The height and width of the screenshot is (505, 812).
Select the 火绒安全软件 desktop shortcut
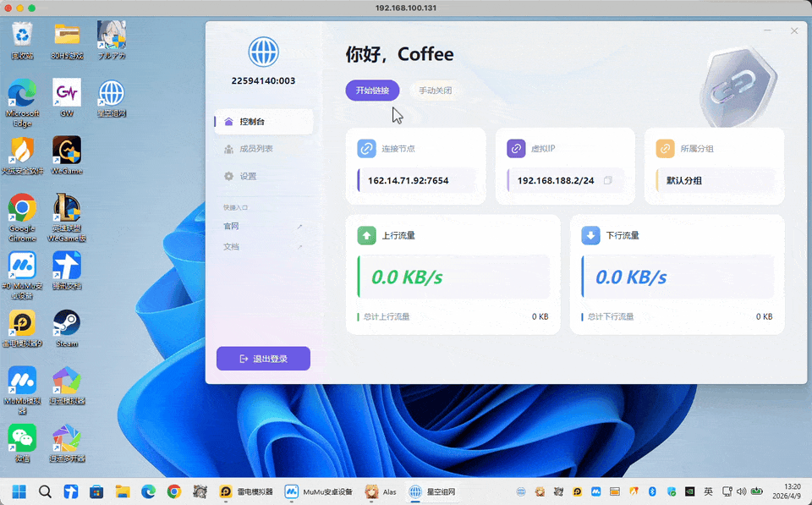point(22,156)
